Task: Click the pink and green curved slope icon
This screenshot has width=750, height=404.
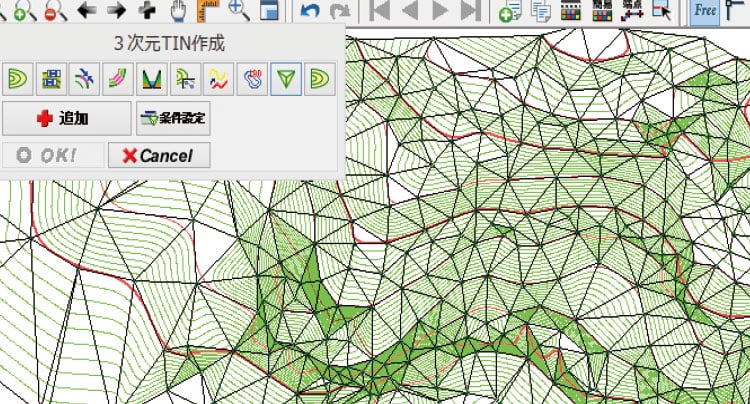Action: click(118, 78)
